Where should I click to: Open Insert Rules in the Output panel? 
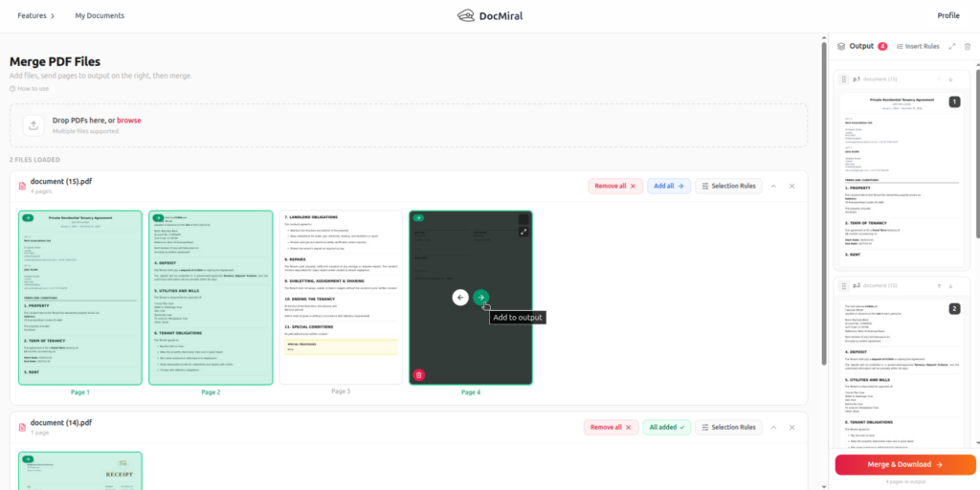[x=918, y=46]
